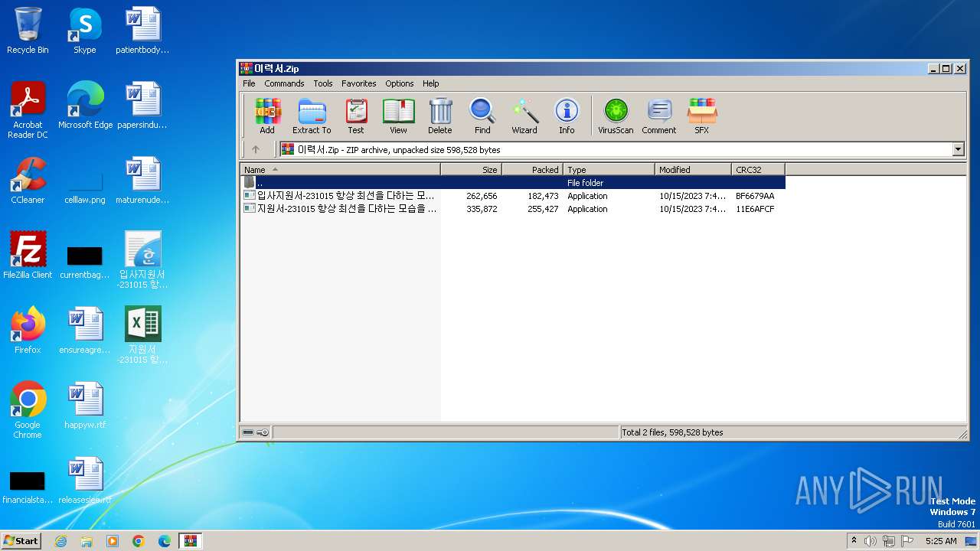Open the File menu
The height and width of the screenshot is (551, 980).
point(249,83)
